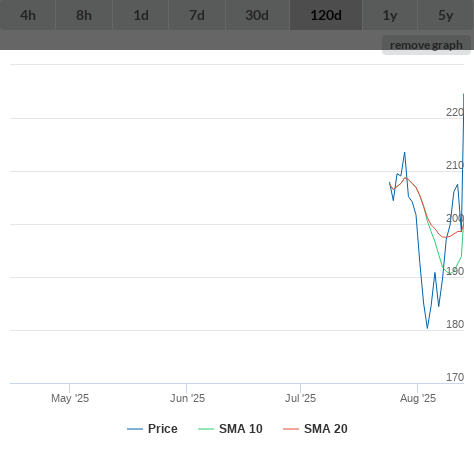474x455 pixels.
Task: Choose the 120d time range
Action: click(326, 15)
